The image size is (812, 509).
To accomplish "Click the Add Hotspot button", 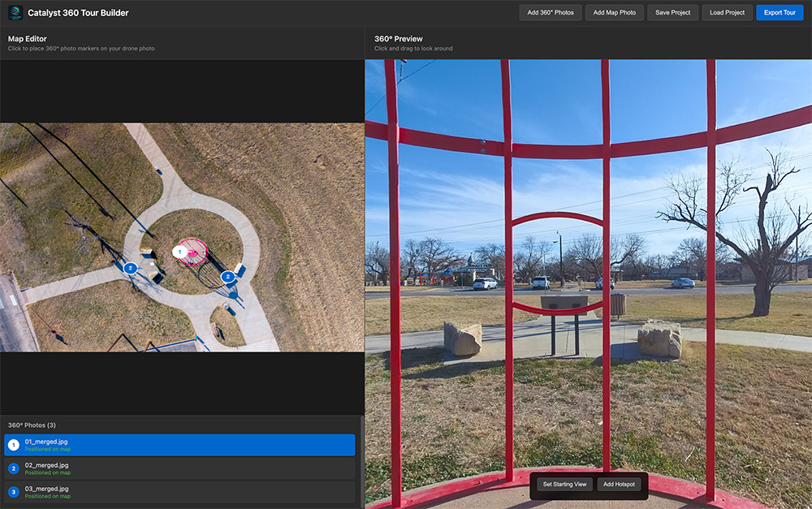I will (619, 485).
